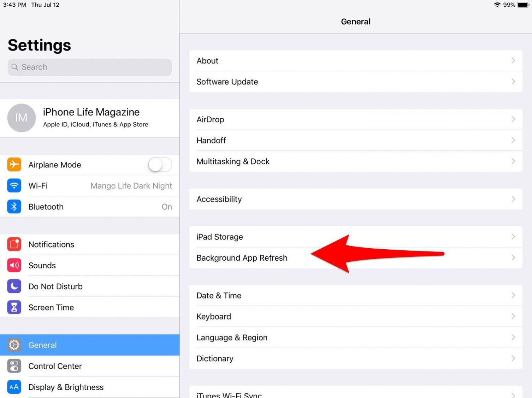532x398 pixels.
Task: Open Bluetooth showing On status
Action: point(90,207)
